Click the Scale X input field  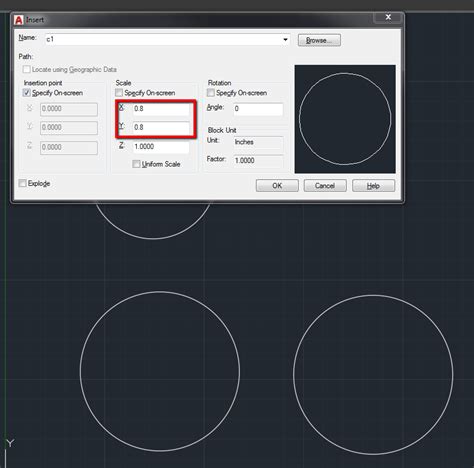coord(161,109)
